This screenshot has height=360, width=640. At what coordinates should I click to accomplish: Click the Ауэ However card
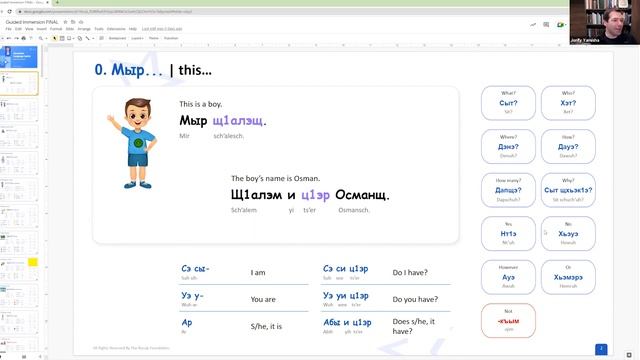pyautogui.click(x=508, y=277)
